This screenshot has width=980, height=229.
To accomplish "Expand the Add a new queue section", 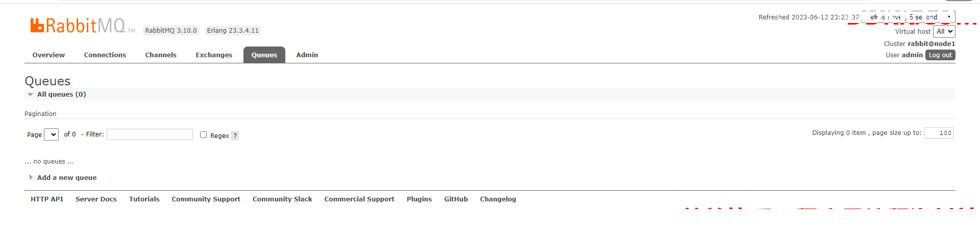I will 66,178.
